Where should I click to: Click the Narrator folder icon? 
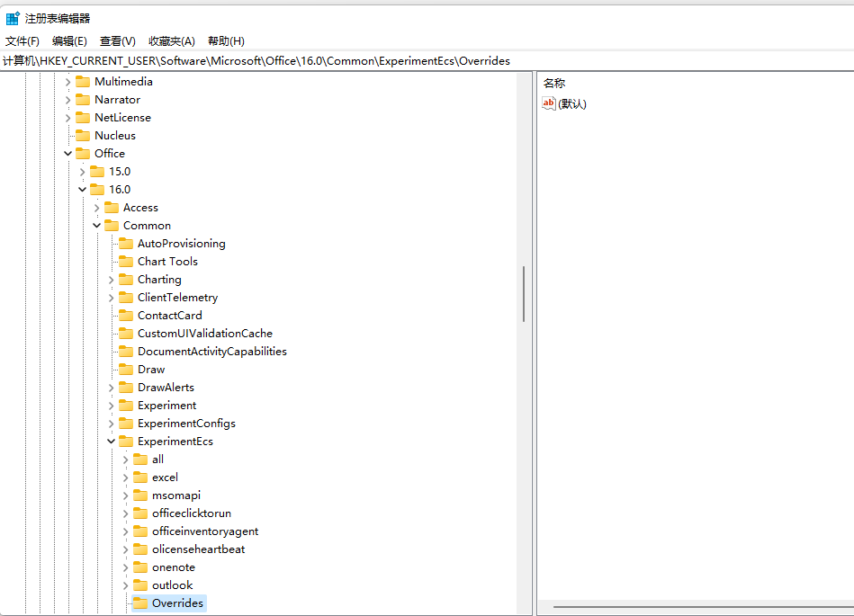point(83,100)
